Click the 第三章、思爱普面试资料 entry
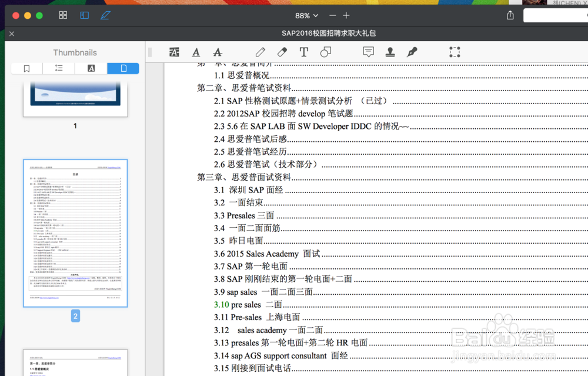The width and height of the screenshot is (588, 376). pyautogui.click(x=244, y=178)
